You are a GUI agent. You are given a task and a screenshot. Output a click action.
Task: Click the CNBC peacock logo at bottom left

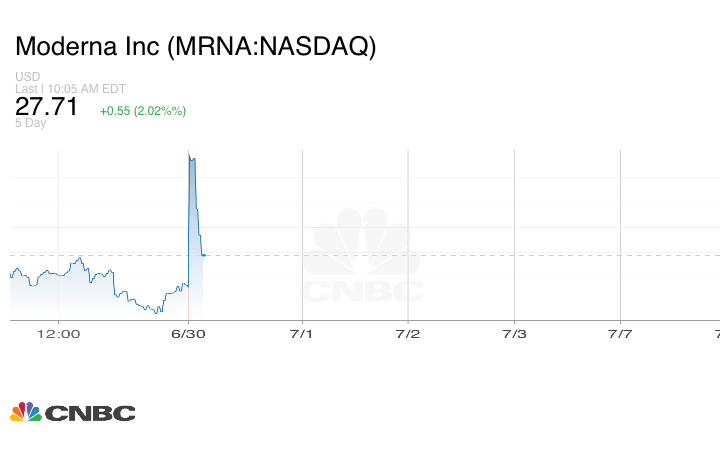[25, 412]
